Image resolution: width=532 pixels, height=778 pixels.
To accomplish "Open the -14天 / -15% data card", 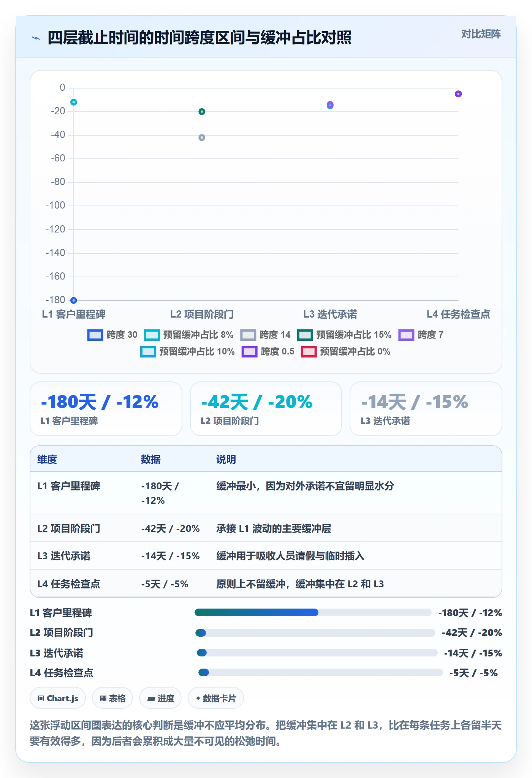I will pyautogui.click(x=426, y=409).
